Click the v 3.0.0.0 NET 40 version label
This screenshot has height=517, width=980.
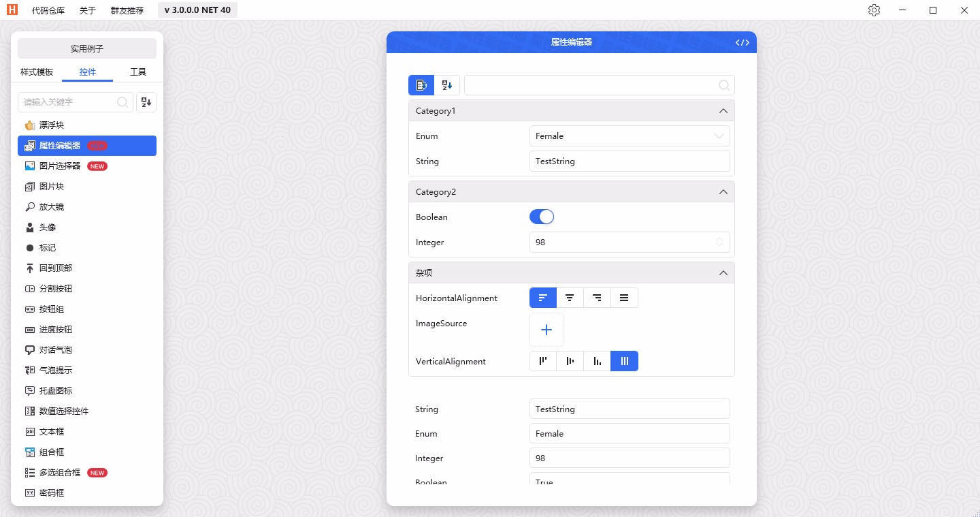coord(197,10)
